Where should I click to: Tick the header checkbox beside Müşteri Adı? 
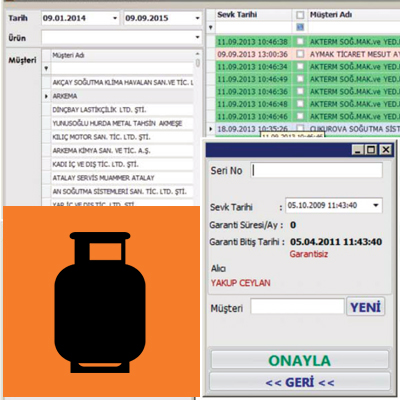tap(300, 15)
